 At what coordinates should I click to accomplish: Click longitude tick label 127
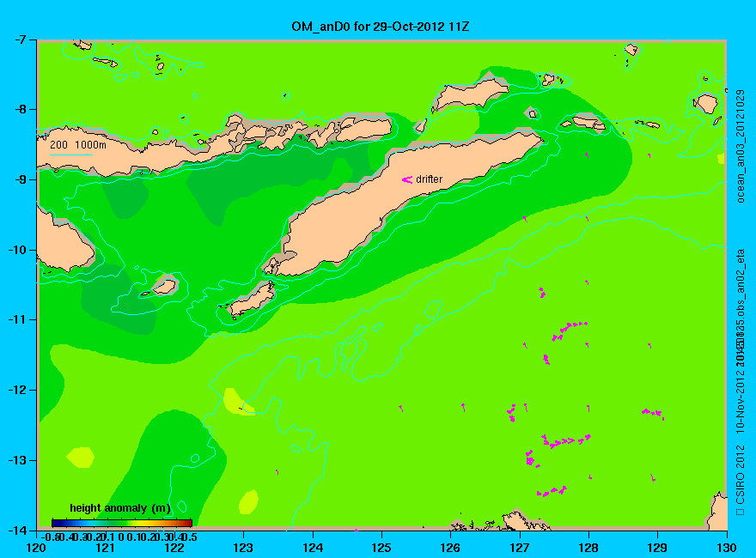pos(520,548)
